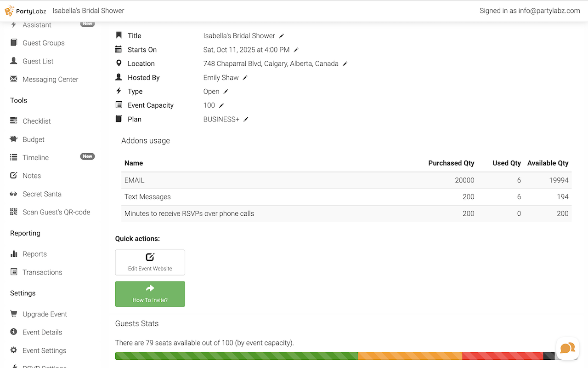Viewport: 588px width, 368px height.
Task: Click the EMAIL row in addons table
Action: click(x=276, y=180)
